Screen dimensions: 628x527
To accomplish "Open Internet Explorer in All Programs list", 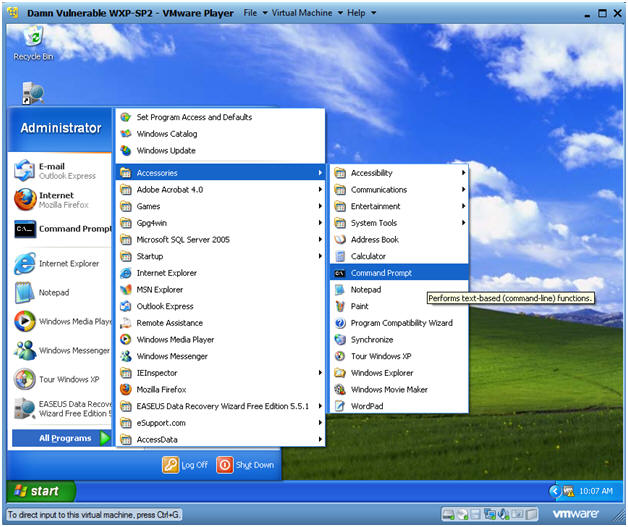I will 220,273.
